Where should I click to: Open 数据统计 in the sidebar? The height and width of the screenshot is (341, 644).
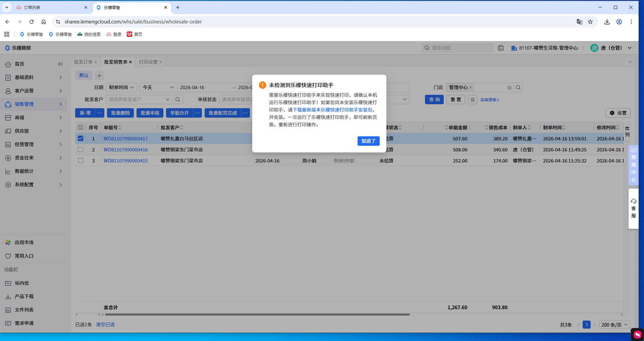[34, 171]
